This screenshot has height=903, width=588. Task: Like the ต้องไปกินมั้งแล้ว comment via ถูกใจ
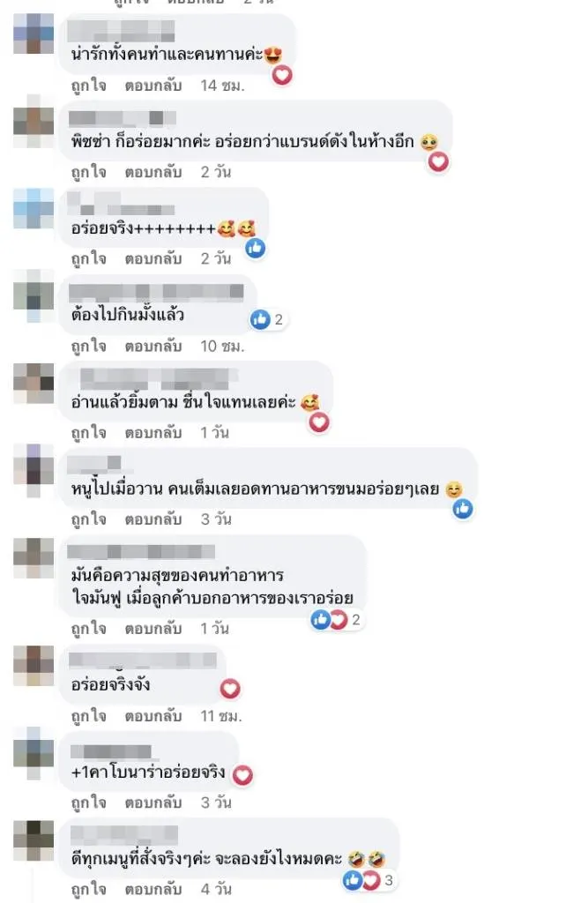89,346
